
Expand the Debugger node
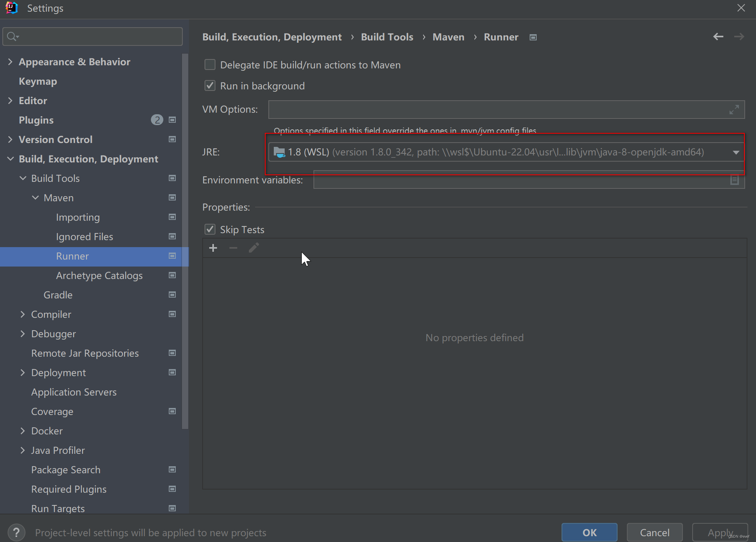pos(23,334)
